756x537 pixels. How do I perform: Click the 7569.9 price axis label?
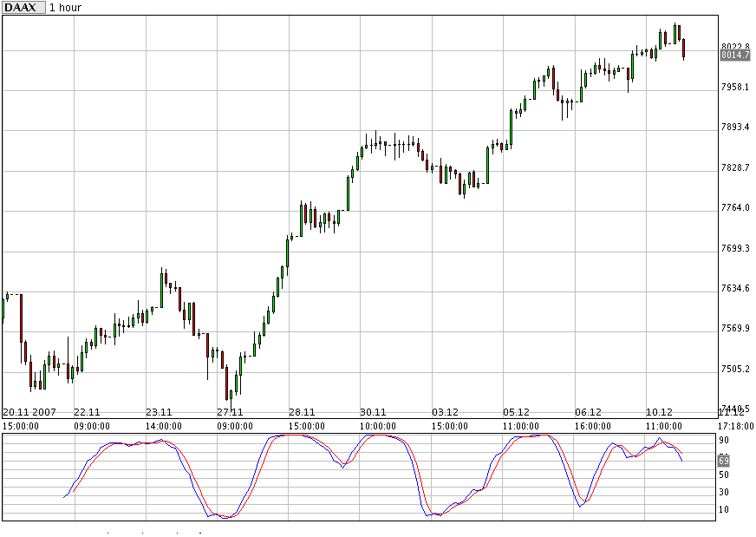tap(735, 328)
